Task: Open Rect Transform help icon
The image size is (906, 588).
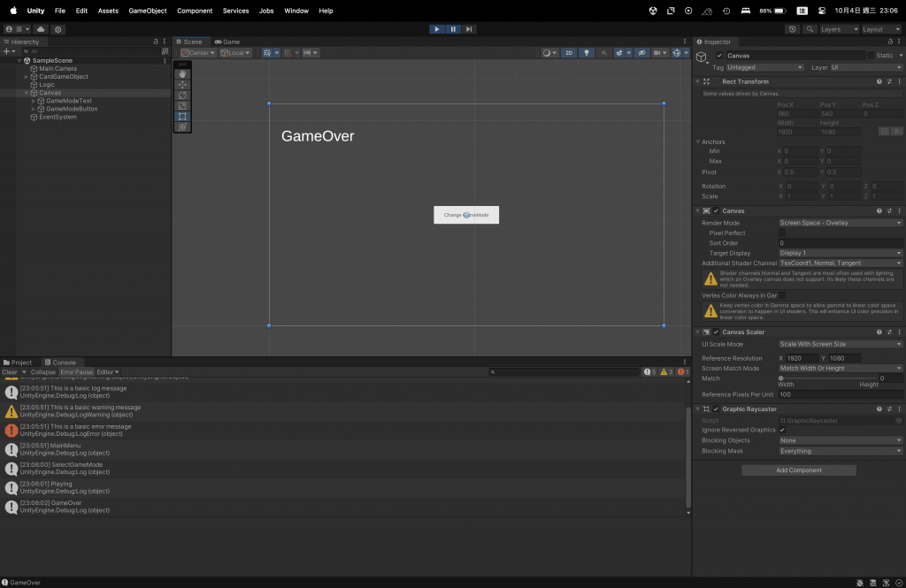Action: click(x=879, y=81)
